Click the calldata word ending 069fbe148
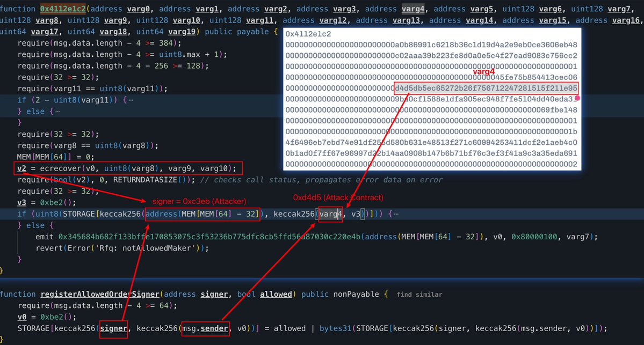644x345 pixels. tap(431, 110)
